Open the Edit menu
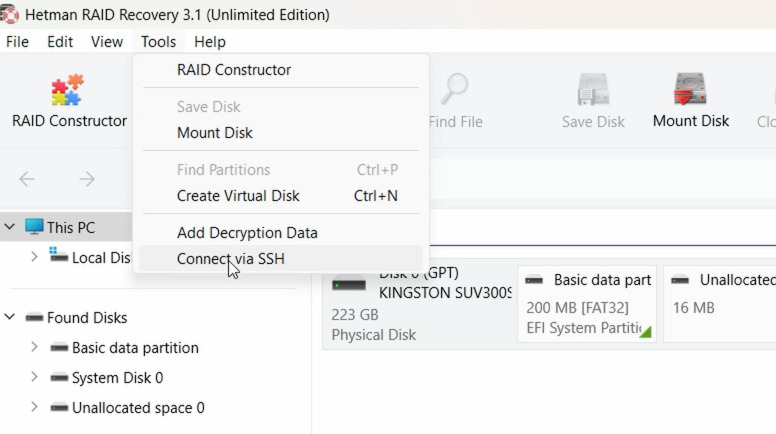This screenshot has width=776, height=434. pos(60,42)
